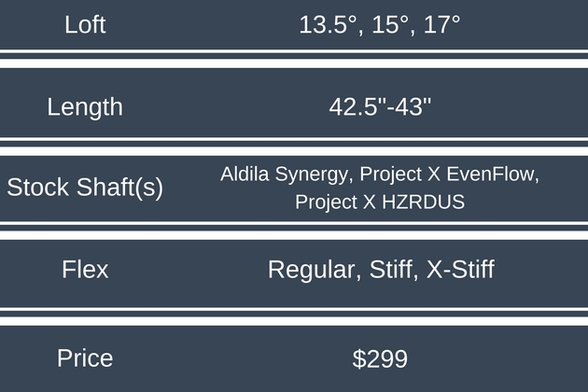Select the 13.5° loft value
This screenshot has width=588, height=392.
pyautogui.click(x=326, y=24)
